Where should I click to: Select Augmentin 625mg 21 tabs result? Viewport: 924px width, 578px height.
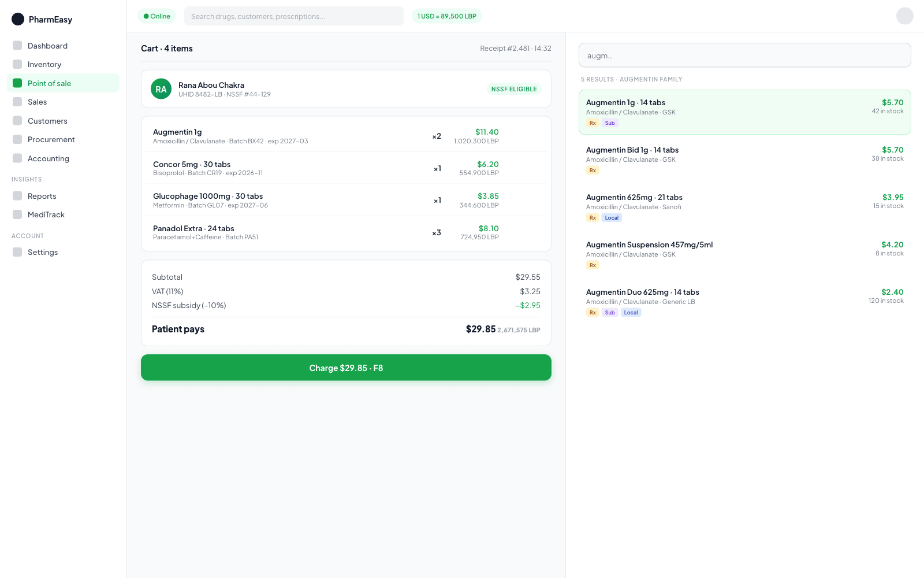coord(745,207)
